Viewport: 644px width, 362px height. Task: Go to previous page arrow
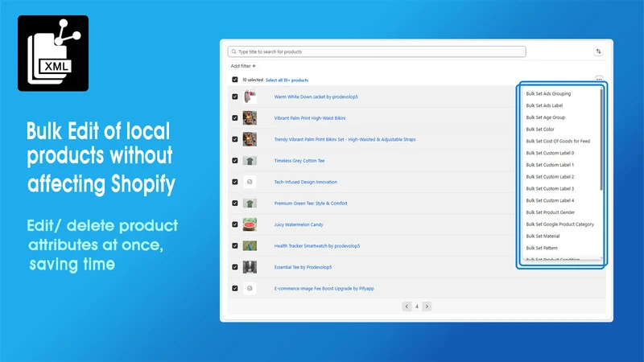click(407, 306)
